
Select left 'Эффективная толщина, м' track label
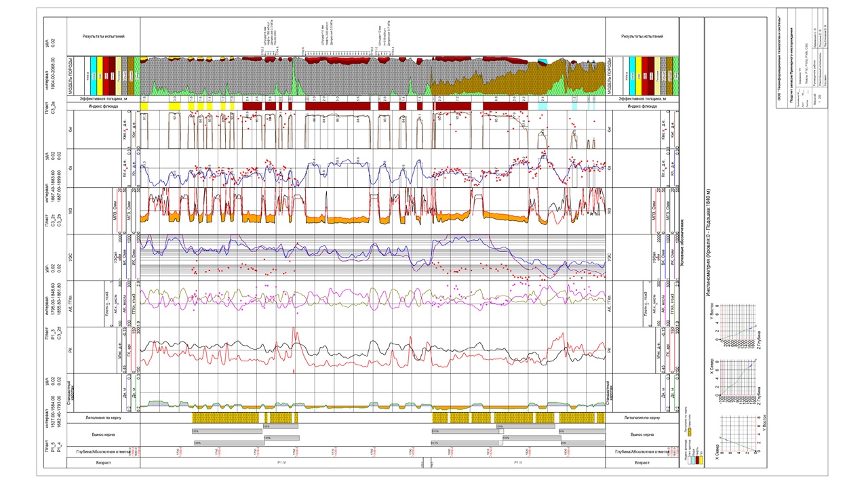pyautogui.click(x=103, y=99)
